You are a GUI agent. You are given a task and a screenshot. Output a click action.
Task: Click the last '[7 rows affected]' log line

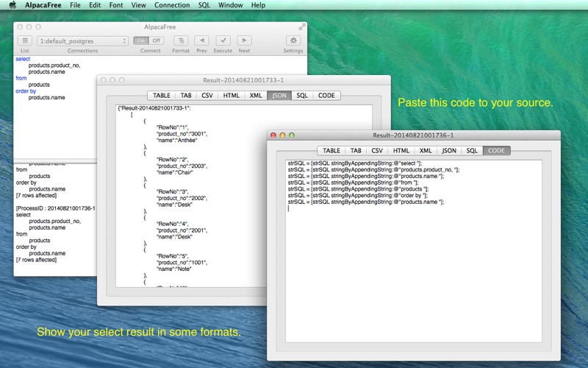36,260
